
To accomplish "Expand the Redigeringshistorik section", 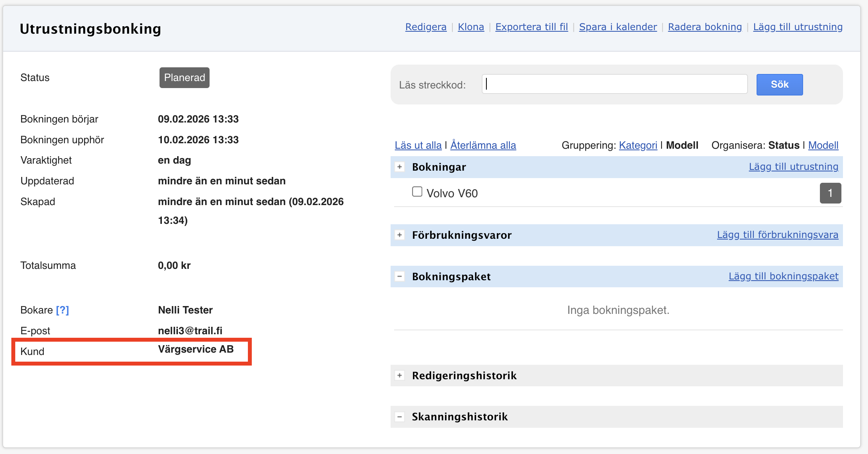I will [x=400, y=376].
